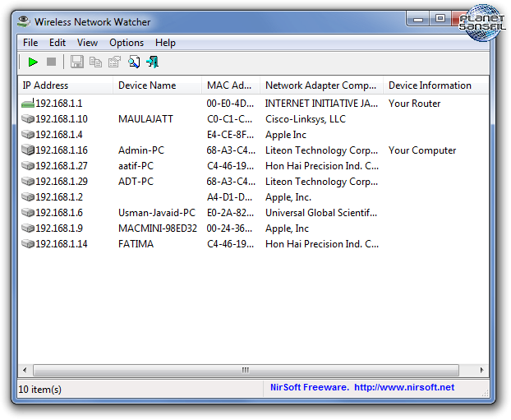
Task: Click the right arrow of horizontal scrollbar
Action: click(481, 370)
